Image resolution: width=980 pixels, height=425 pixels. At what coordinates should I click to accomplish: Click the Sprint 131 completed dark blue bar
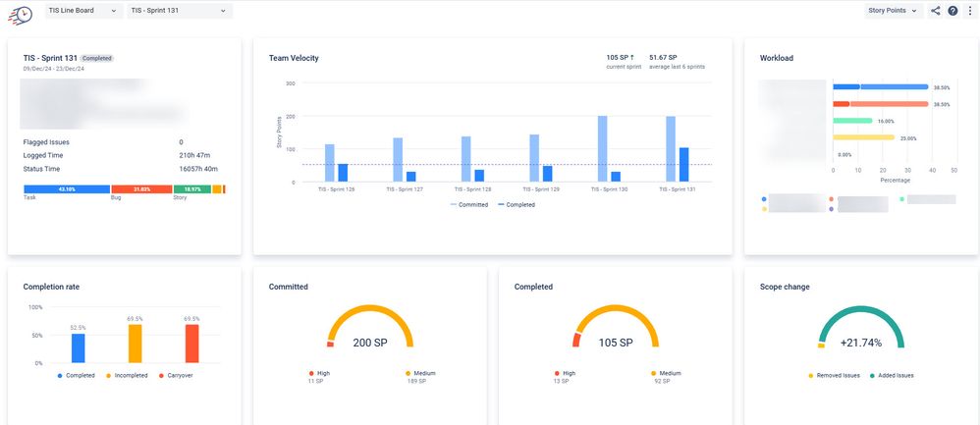[x=683, y=165]
